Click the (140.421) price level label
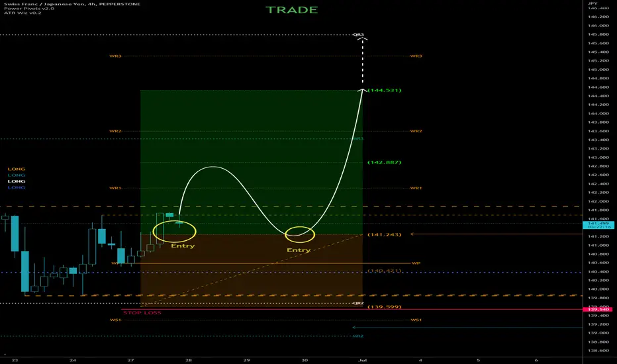 (x=385, y=271)
